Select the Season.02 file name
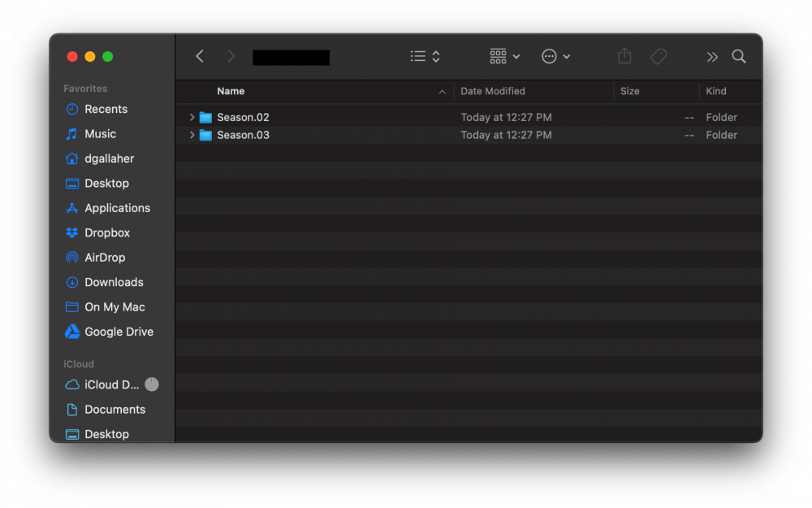812x508 pixels. coord(243,117)
